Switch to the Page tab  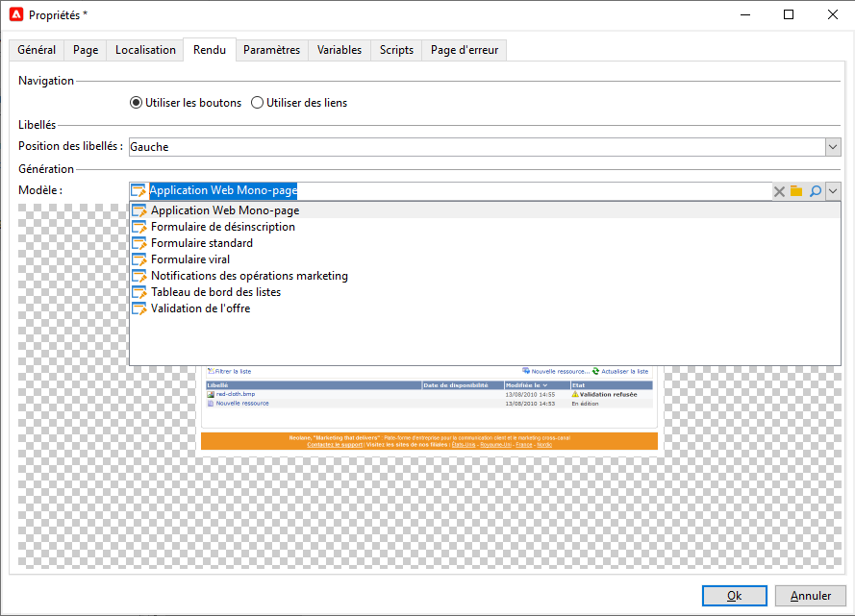(86, 50)
